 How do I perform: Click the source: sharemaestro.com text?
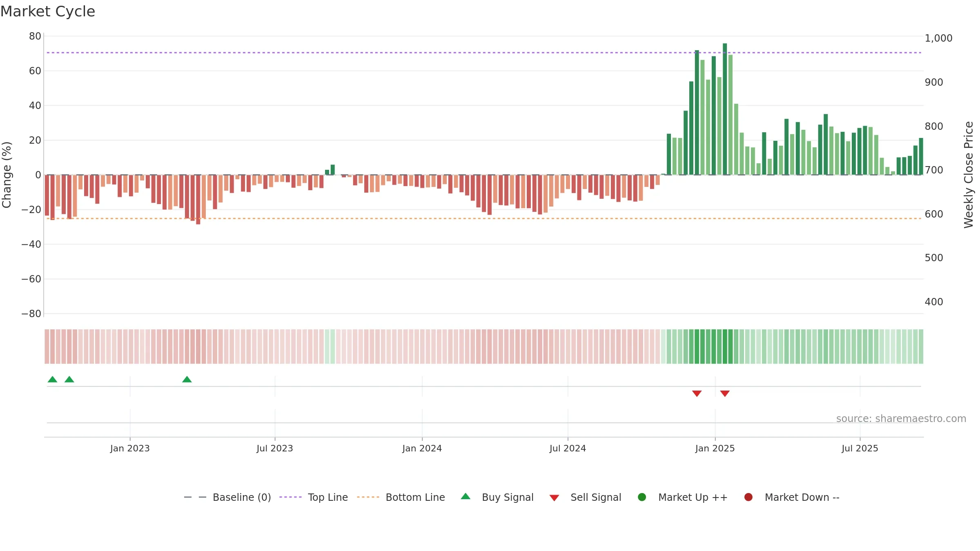(901, 419)
